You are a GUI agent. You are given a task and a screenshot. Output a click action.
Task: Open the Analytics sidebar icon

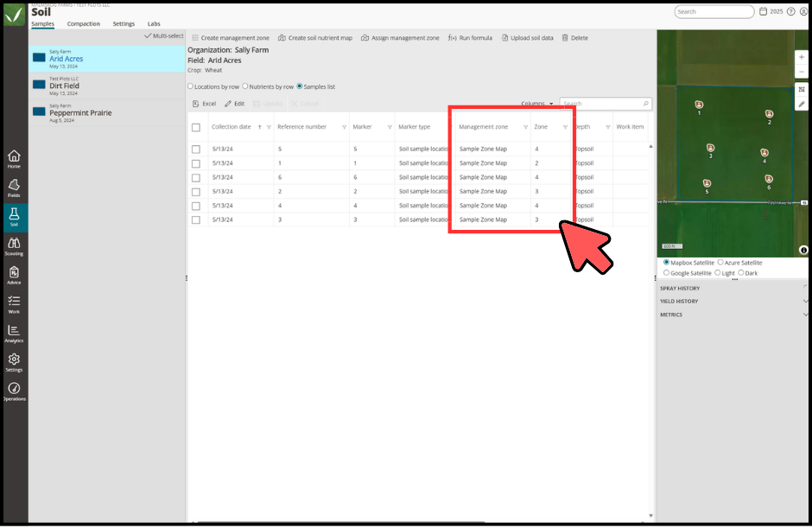coord(14,334)
